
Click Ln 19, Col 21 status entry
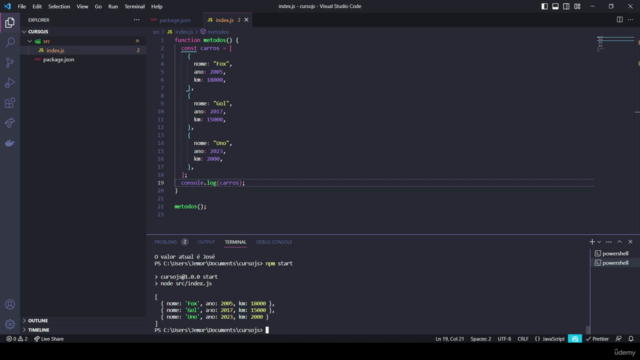pos(449,339)
